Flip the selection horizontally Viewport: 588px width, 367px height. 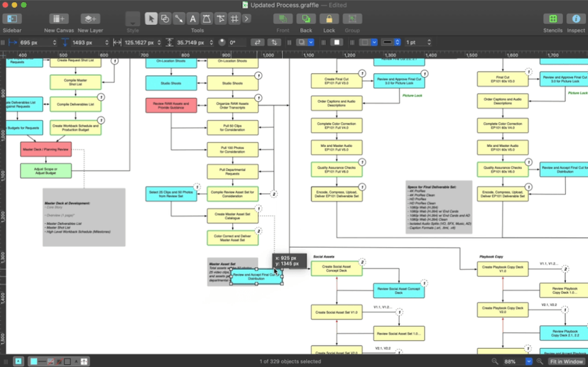[257, 43]
